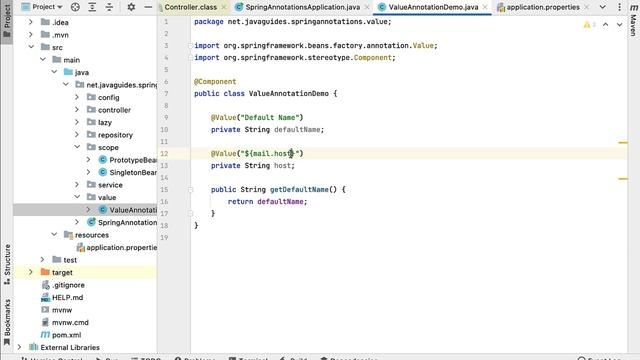Click the Collapse All icon in Project toolbar
Viewport: 640px width, 360px height.
pos(109,7)
